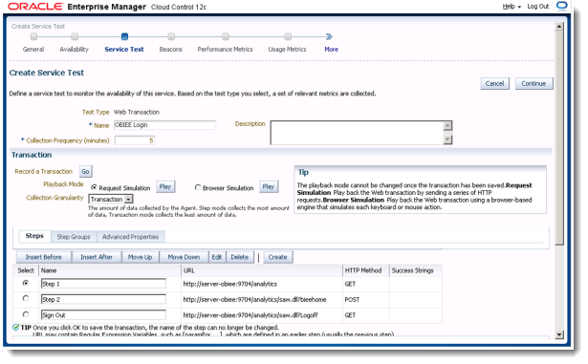
Task: Click the Beacons step marker icon
Action: (x=171, y=36)
